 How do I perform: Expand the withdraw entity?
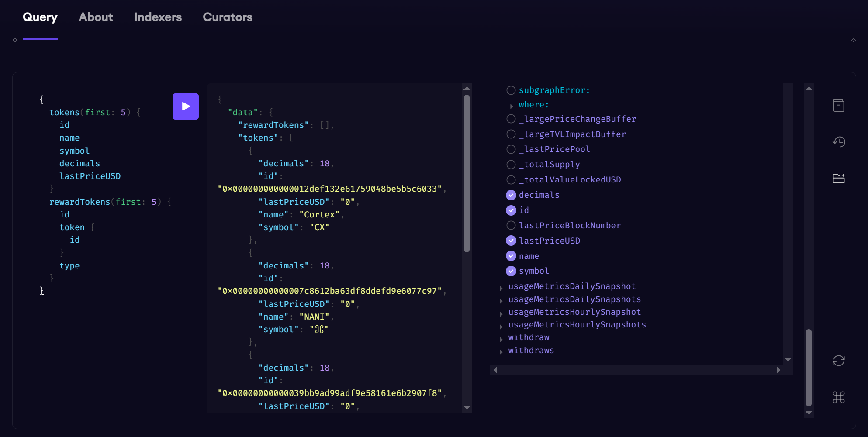click(501, 339)
